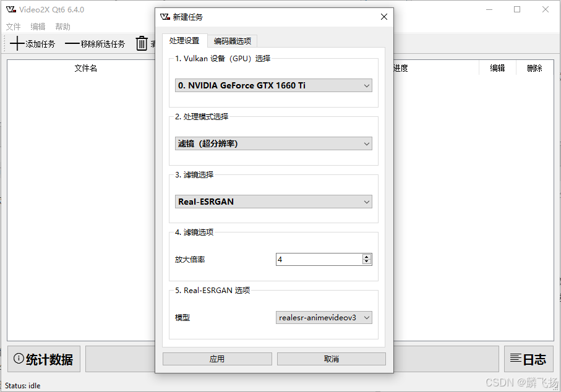Click the trash can clear icon
This screenshot has width=561, height=392.
click(142, 43)
